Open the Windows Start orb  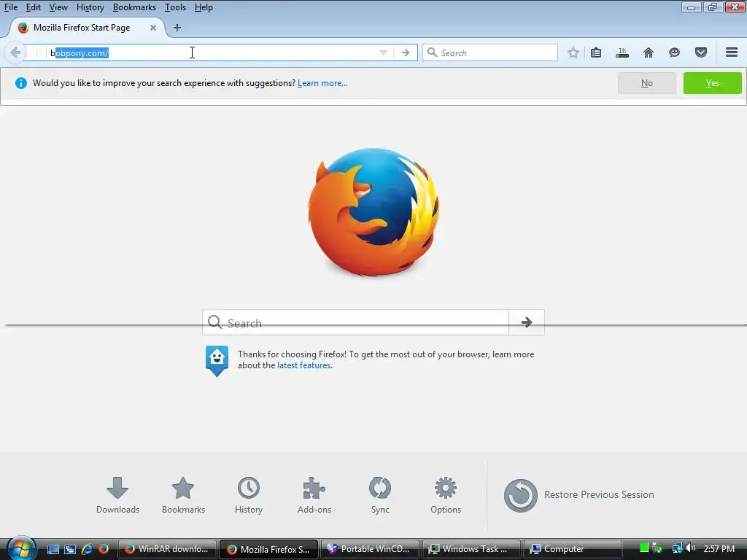pyautogui.click(x=21, y=548)
